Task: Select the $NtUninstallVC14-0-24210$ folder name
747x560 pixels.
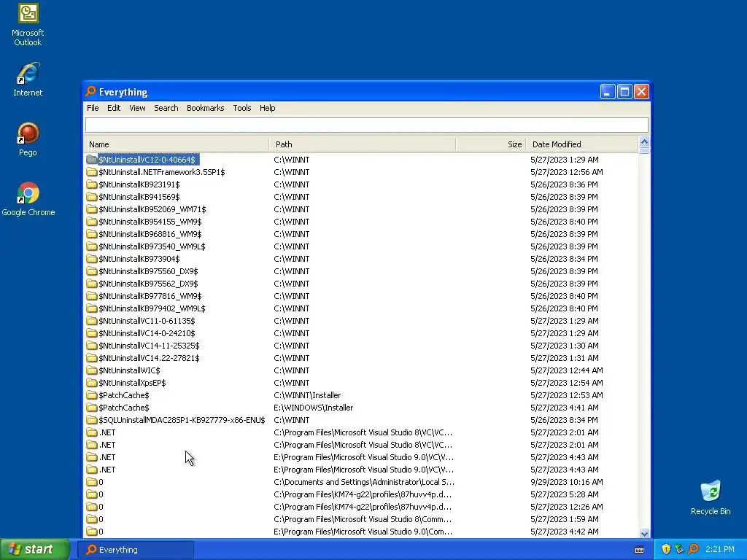Action: pos(147,332)
